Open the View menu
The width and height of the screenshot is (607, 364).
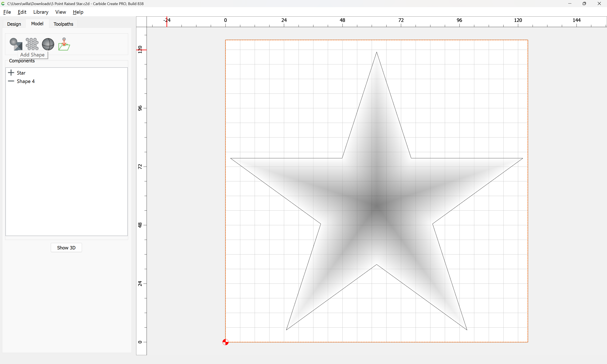coord(60,12)
